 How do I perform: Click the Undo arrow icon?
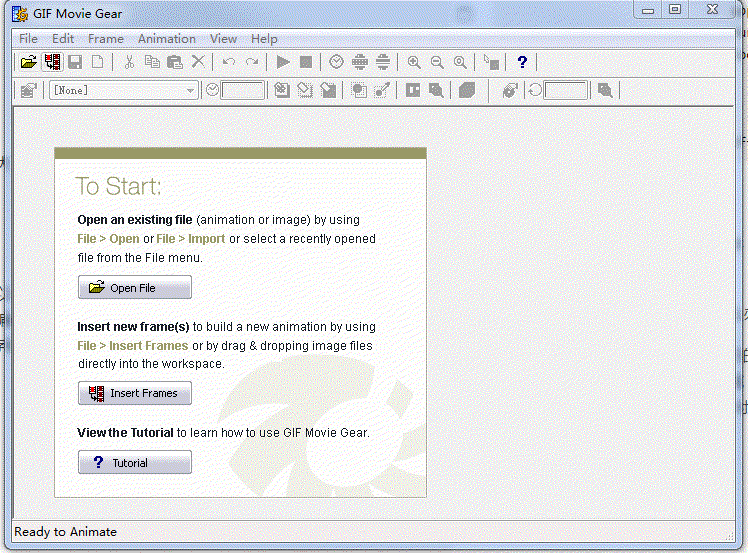pyautogui.click(x=229, y=62)
